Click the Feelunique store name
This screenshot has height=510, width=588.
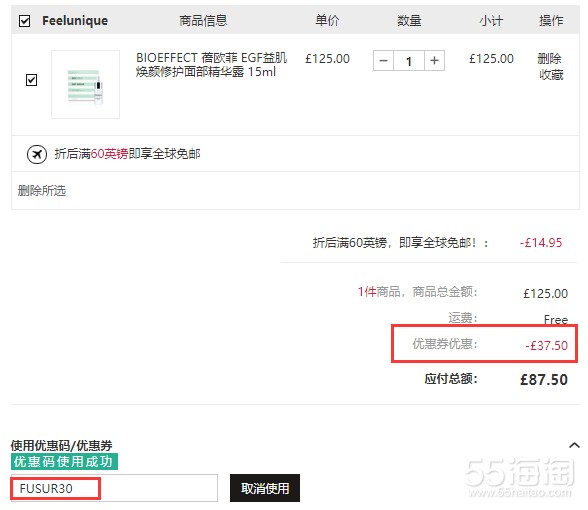click(75, 21)
